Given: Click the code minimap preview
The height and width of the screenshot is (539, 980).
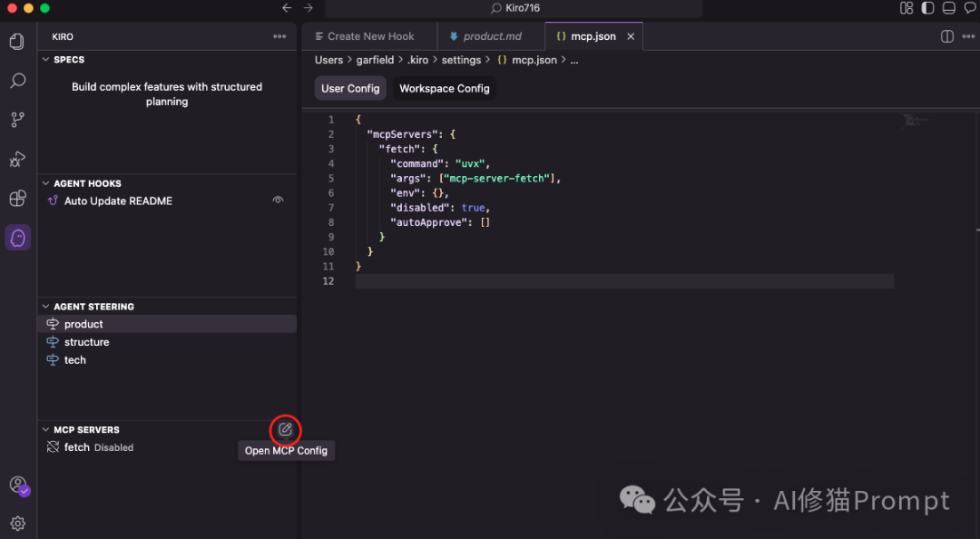Looking at the screenshot, I should 915,122.
